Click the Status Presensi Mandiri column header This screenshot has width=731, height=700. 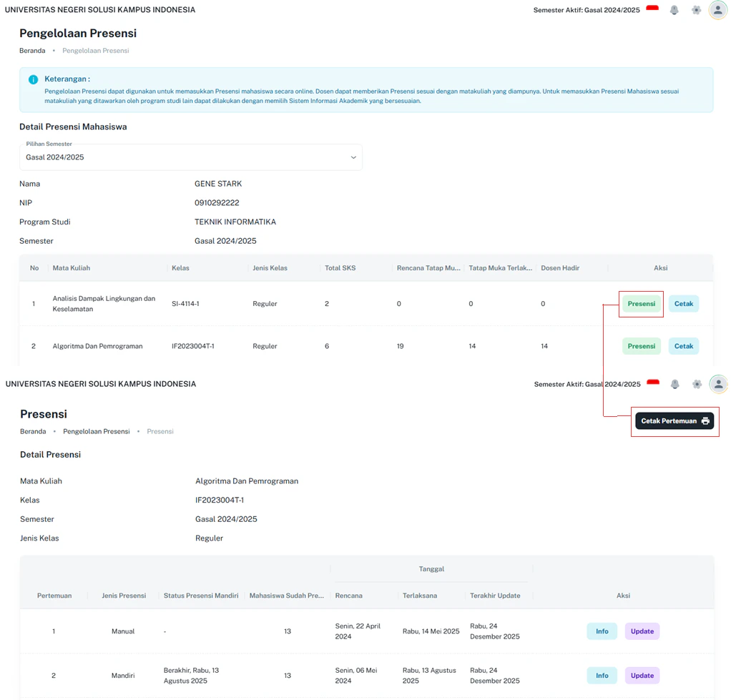click(201, 596)
